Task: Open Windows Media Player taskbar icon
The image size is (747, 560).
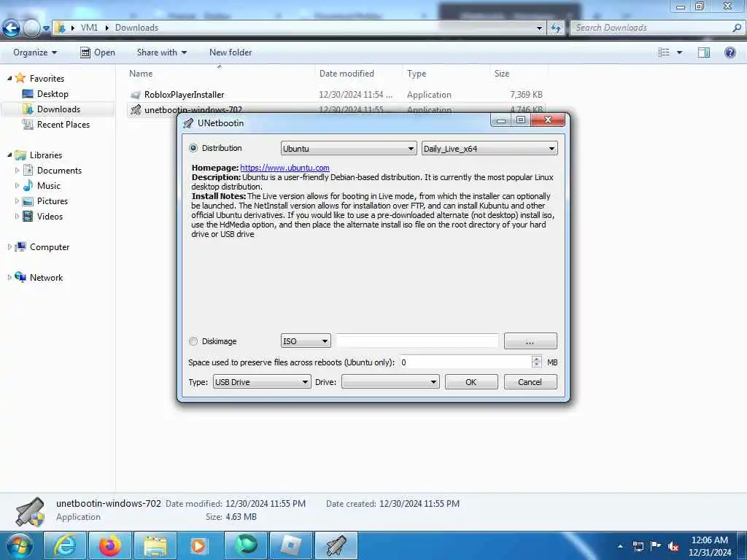Action: (x=200, y=545)
